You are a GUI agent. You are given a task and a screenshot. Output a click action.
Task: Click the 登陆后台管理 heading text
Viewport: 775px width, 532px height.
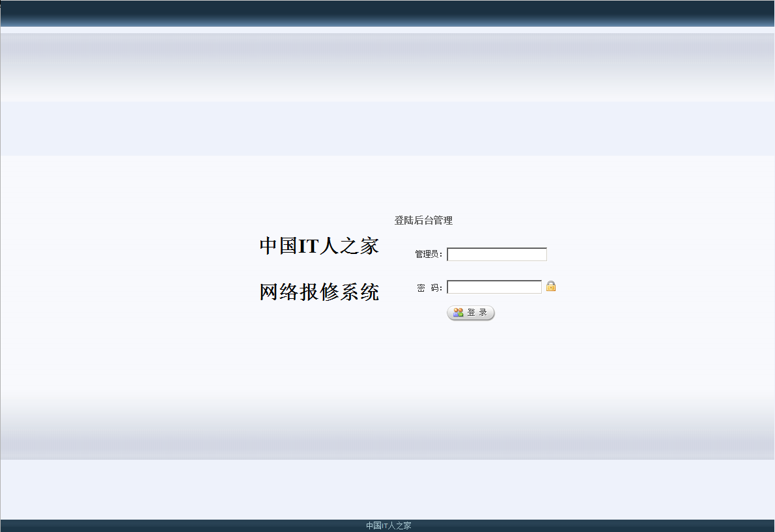click(423, 220)
